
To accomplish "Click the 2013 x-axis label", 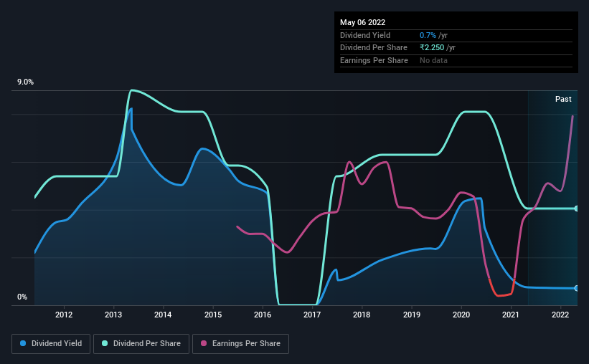I will (x=113, y=315).
